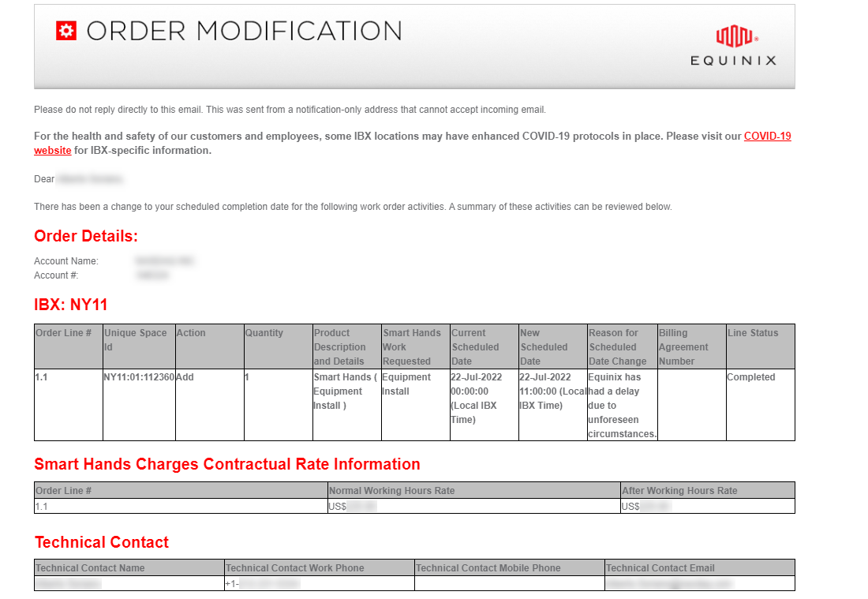The image size is (868, 599).
Task: Click the Line Status header
Action: 761,346
